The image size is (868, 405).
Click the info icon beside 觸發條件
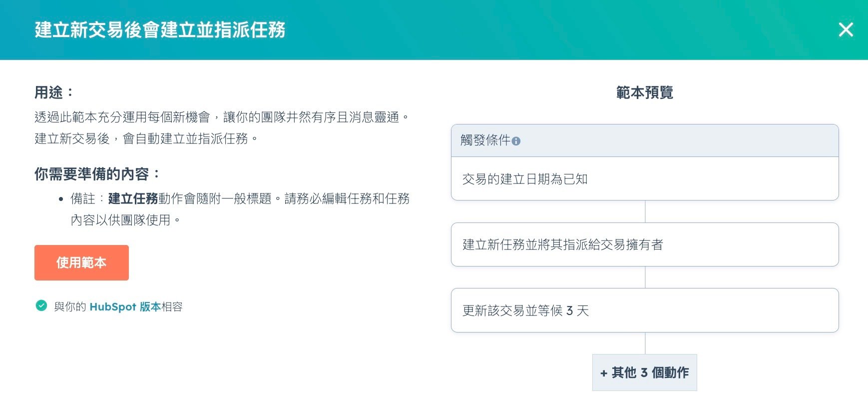[517, 141]
